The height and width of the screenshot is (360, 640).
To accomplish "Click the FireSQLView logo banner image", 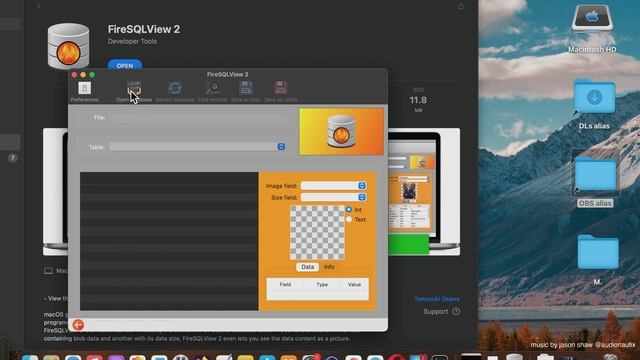I will coord(341,131).
